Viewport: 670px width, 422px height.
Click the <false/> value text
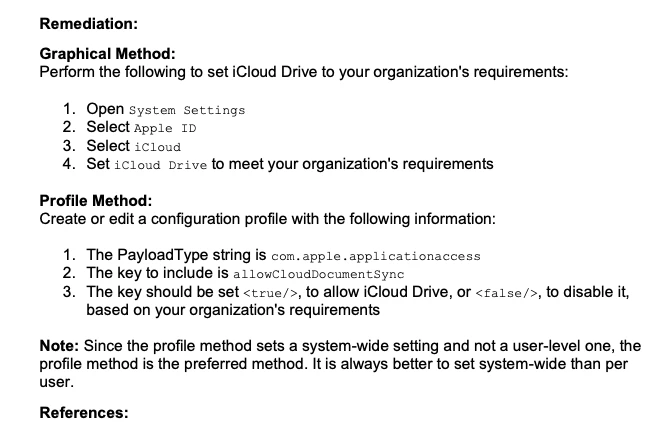tap(506, 293)
